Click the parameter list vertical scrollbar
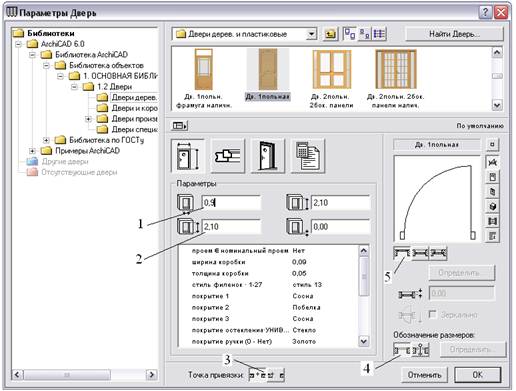 tap(364, 296)
